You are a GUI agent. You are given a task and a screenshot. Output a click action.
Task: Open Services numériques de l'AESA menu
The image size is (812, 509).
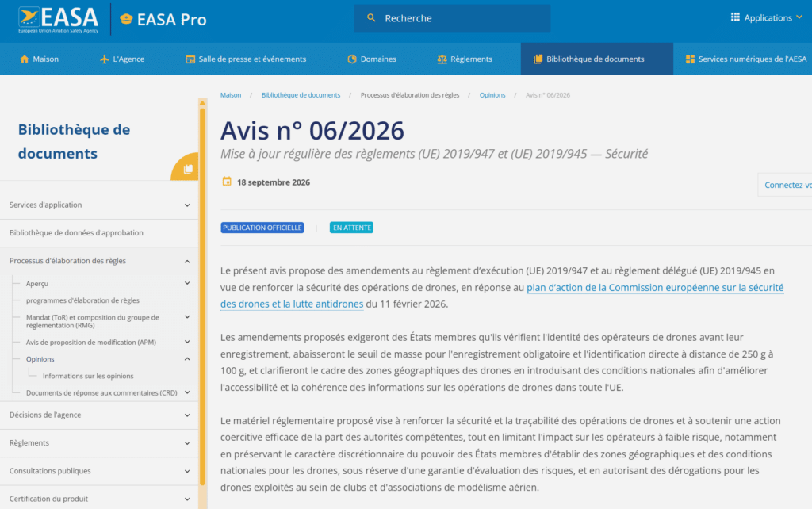pyautogui.click(x=745, y=59)
